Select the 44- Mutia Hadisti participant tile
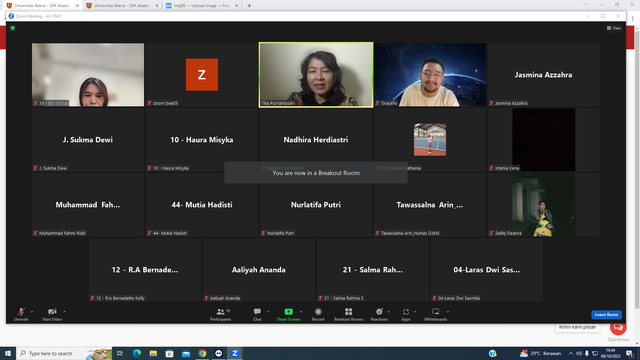640x360 pixels. click(202, 204)
